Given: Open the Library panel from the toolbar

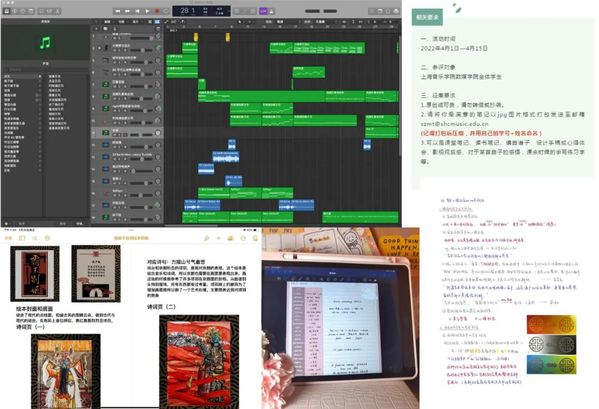Looking at the screenshot, I should pos(6,11).
